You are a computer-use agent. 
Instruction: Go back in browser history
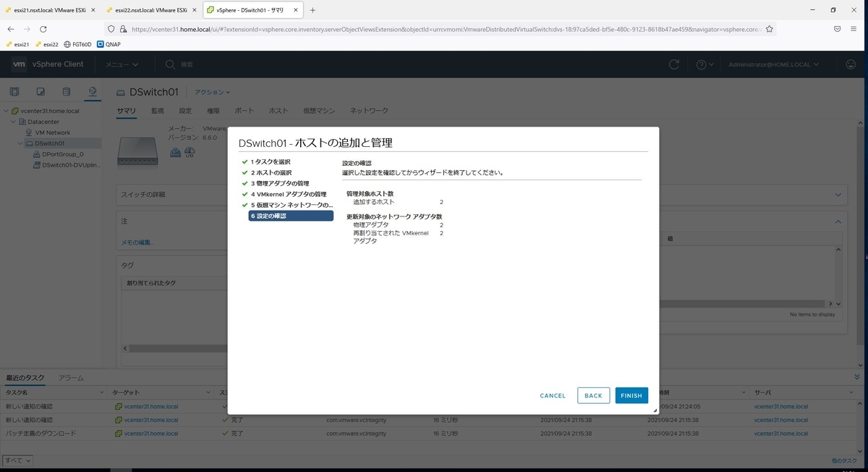click(x=11, y=29)
